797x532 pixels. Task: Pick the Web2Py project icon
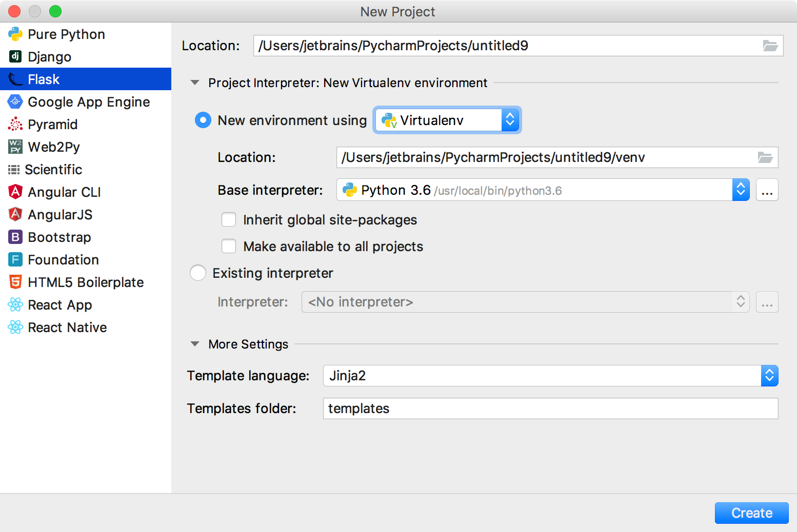click(x=15, y=147)
